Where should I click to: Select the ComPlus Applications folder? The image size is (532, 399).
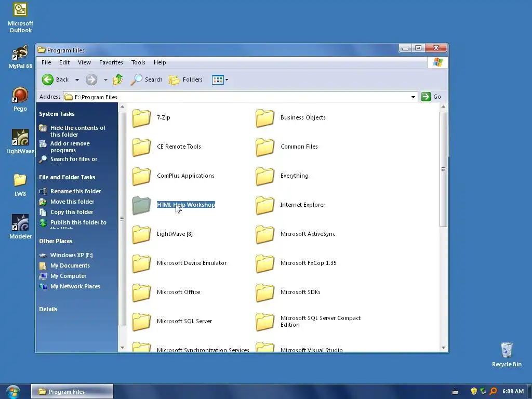173,176
